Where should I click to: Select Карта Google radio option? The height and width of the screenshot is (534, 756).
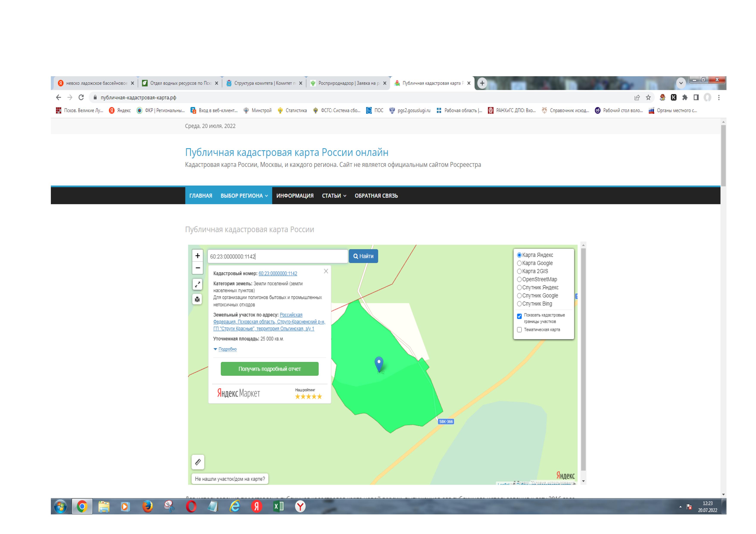[519, 263]
